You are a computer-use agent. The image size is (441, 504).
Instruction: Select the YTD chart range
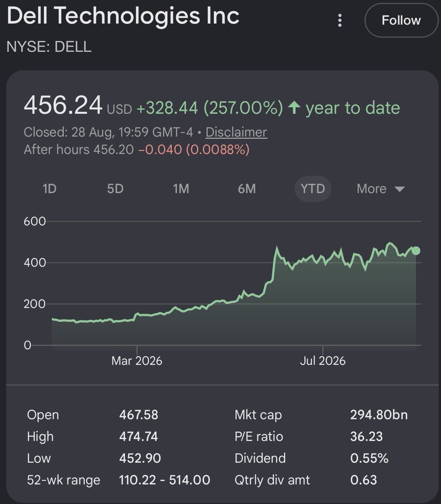tap(312, 189)
